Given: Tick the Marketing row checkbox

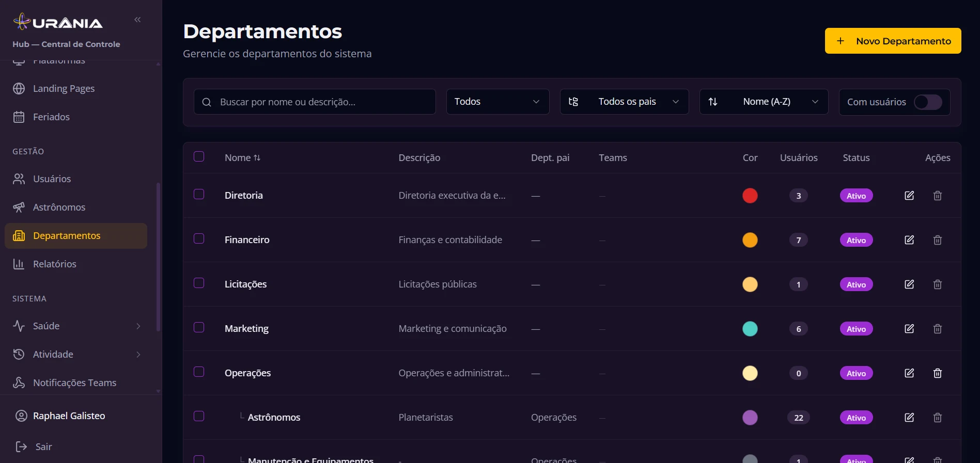Looking at the screenshot, I should tap(199, 327).
